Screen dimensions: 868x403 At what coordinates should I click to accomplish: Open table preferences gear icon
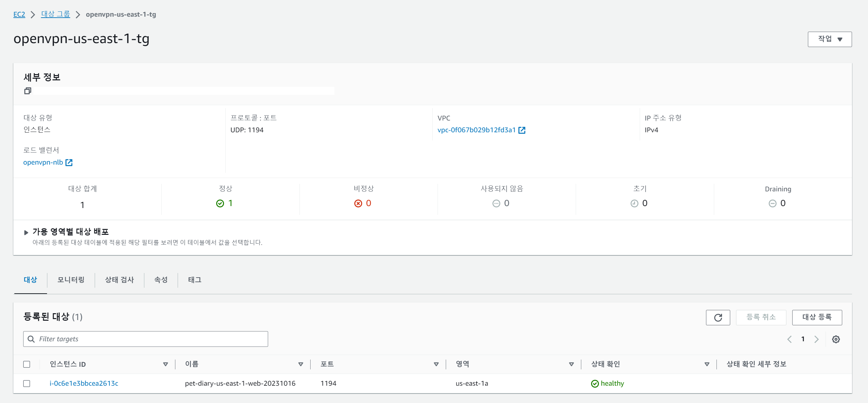[836, 339]
